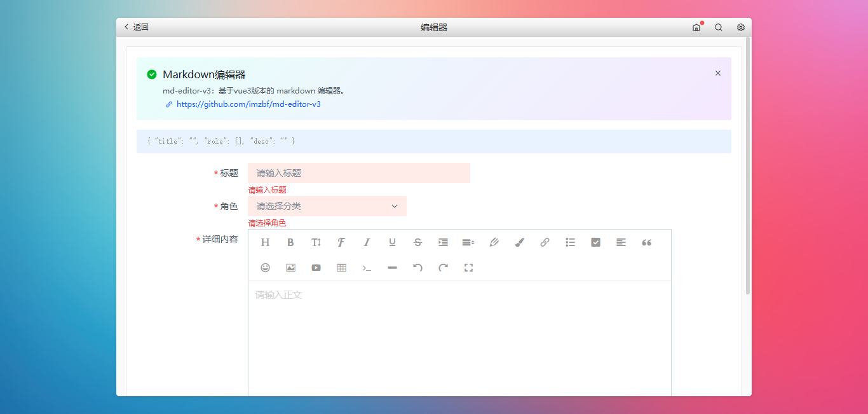
Task: Toggle italic formatting
Action: [367, 242]
